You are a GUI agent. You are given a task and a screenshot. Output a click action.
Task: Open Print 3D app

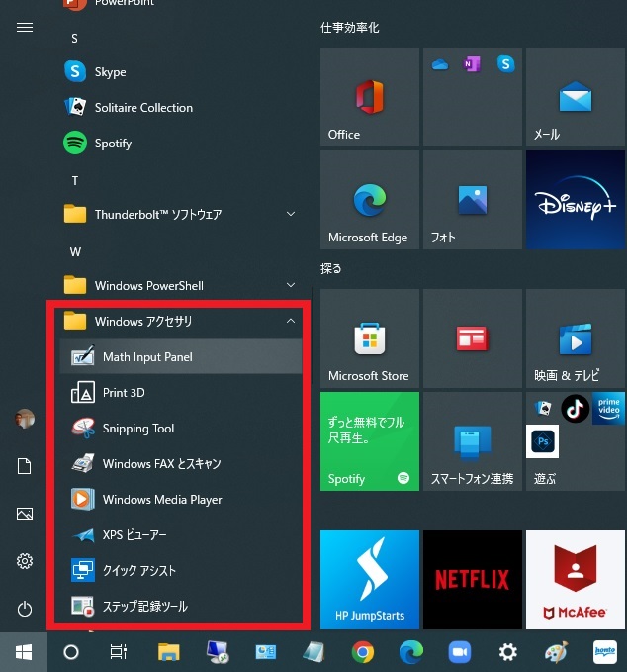[x=124, y=393]
